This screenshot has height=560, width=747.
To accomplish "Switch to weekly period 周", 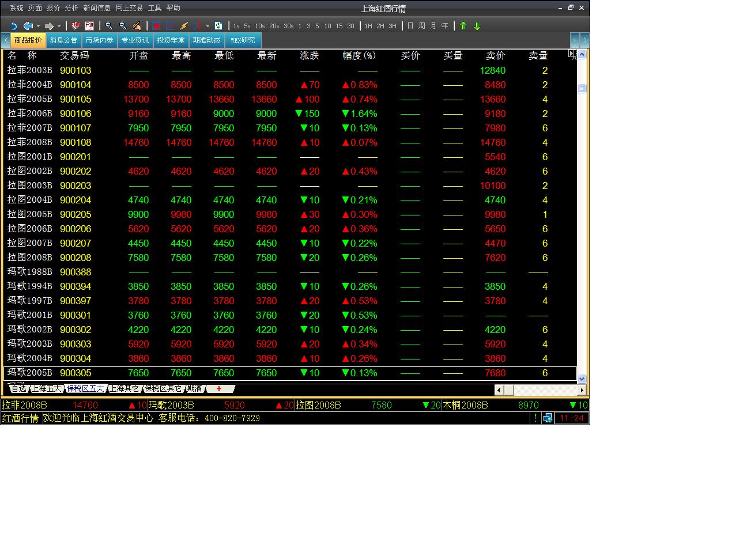I will tap(422, 26).
